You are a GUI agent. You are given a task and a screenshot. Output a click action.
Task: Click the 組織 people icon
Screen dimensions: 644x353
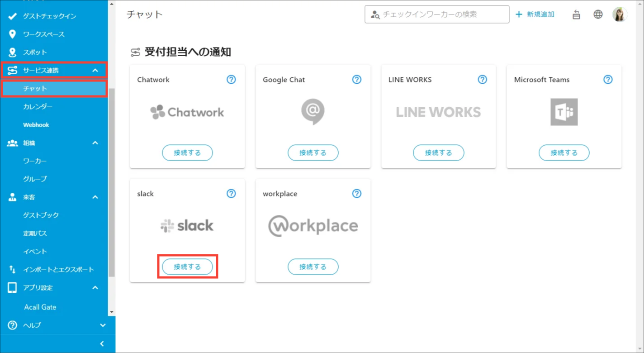(12, 143)
